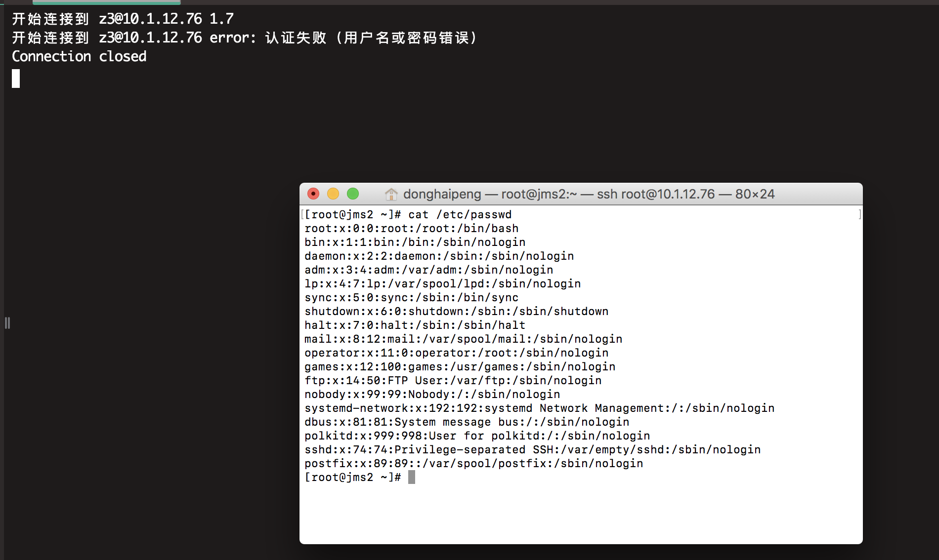Image resolution: width=939 pixels, height=560 pixels.
Task: Select the active tab at top left
Action: [106, 2]
